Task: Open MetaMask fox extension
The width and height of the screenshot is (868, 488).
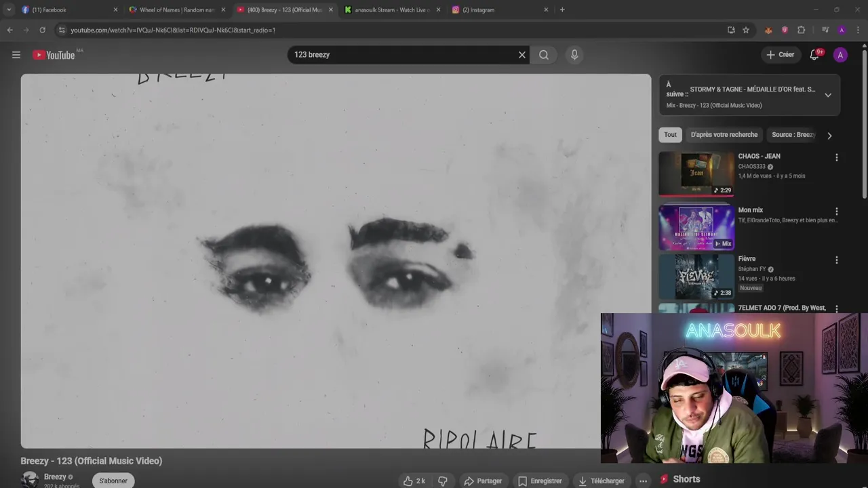Action: [x=768, y=30]
